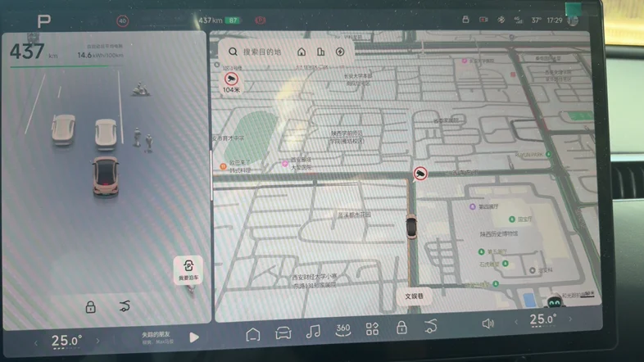The height and width of the screenshot is (362, 644).
Task: Select the 437km range readout in status bar
Action: pyautogui.click(x=211, y=20)
